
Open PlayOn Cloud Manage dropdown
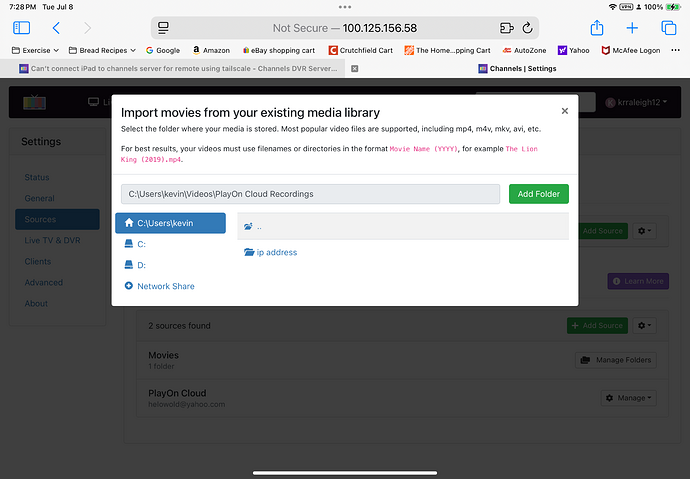click(627, 397)
